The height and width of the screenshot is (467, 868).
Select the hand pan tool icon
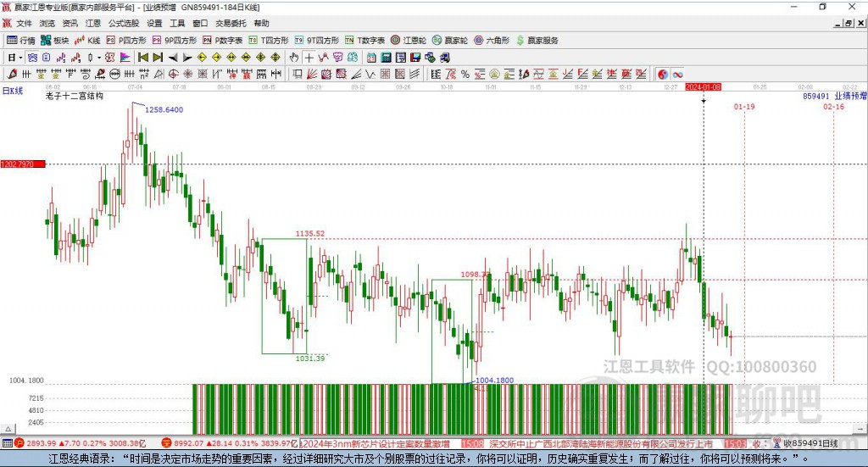[x=294, y=58]
